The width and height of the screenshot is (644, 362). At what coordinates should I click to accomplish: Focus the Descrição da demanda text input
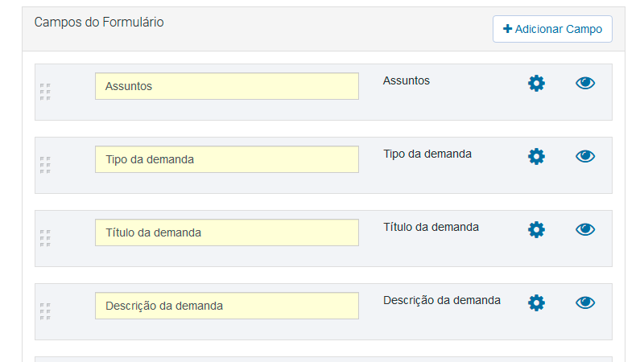click(227, 306)
